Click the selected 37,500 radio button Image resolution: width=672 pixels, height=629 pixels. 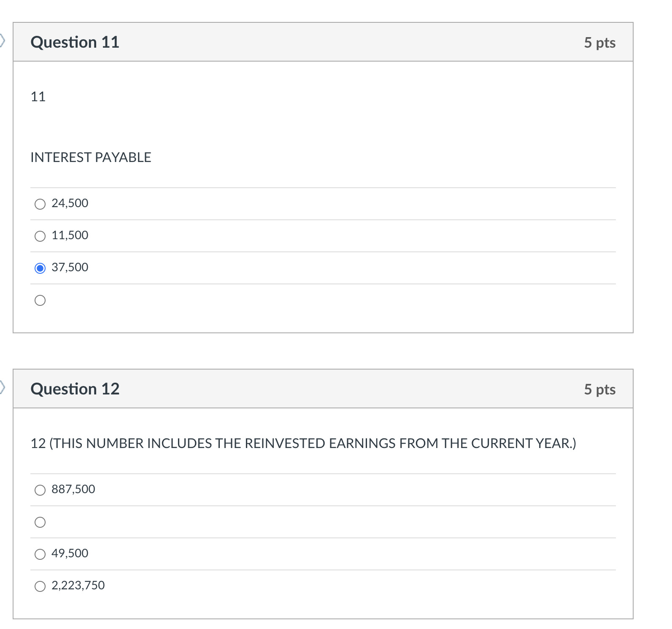click(x=40, y=268)
